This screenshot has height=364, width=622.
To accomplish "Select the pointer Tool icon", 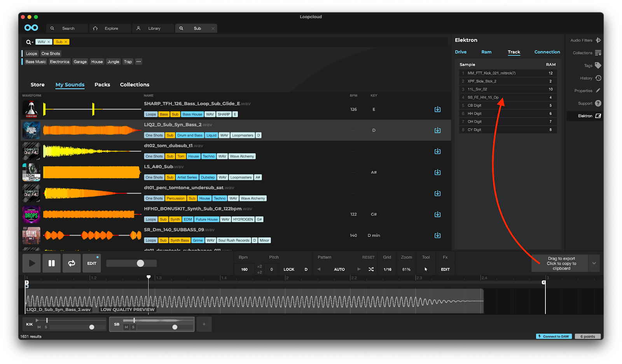I will [426, 269].
